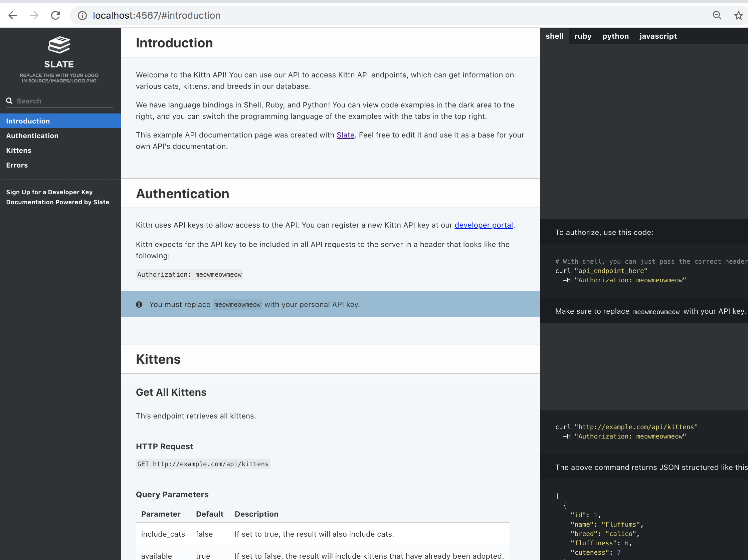Click the 'Authorization: meowmeowmeow' inline code

(x=189, y=274)
